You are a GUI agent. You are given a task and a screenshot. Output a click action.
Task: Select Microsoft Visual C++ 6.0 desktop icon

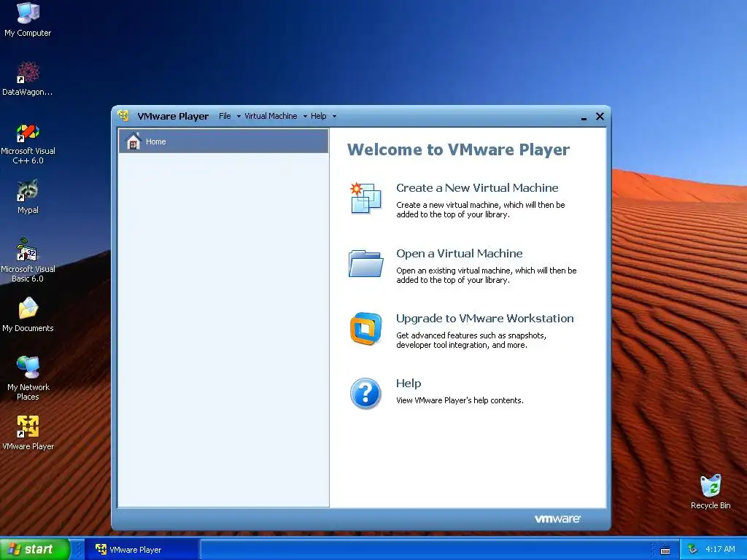pos(28,144)
